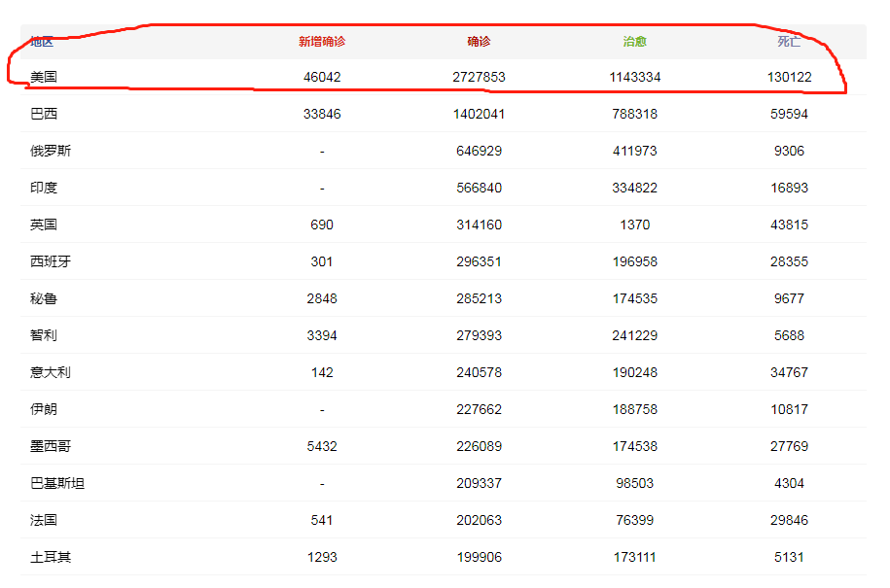Screen dimensions: 890x588
Task: Select the 土耳其 region name
Action: pyautogui.click(x=51, y=557)
